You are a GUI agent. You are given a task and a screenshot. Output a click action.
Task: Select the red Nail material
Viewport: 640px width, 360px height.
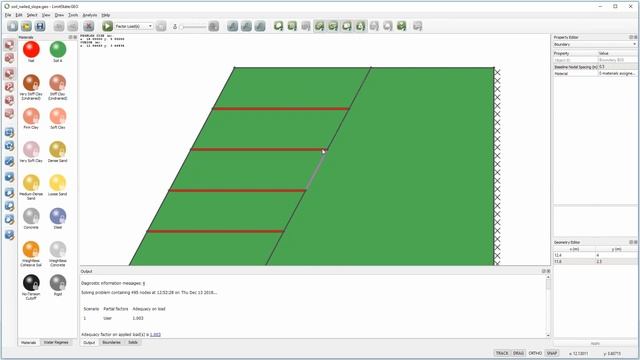(x=31, y=49)
